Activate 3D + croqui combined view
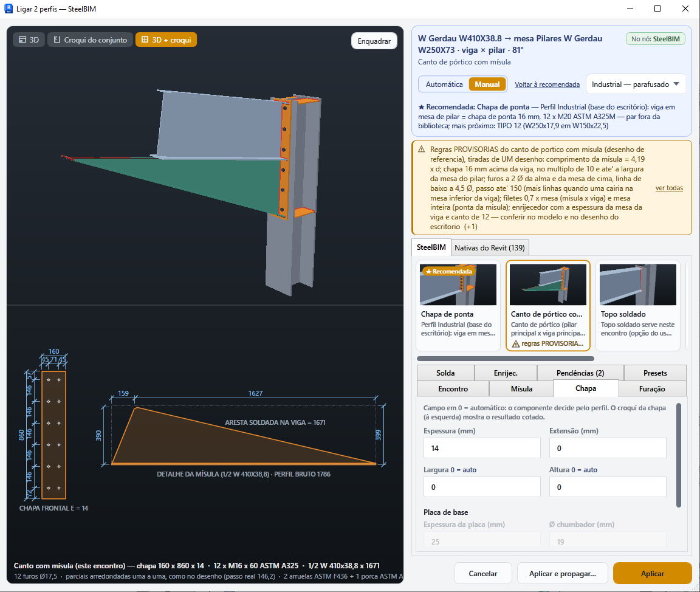 tap(166, 40)
